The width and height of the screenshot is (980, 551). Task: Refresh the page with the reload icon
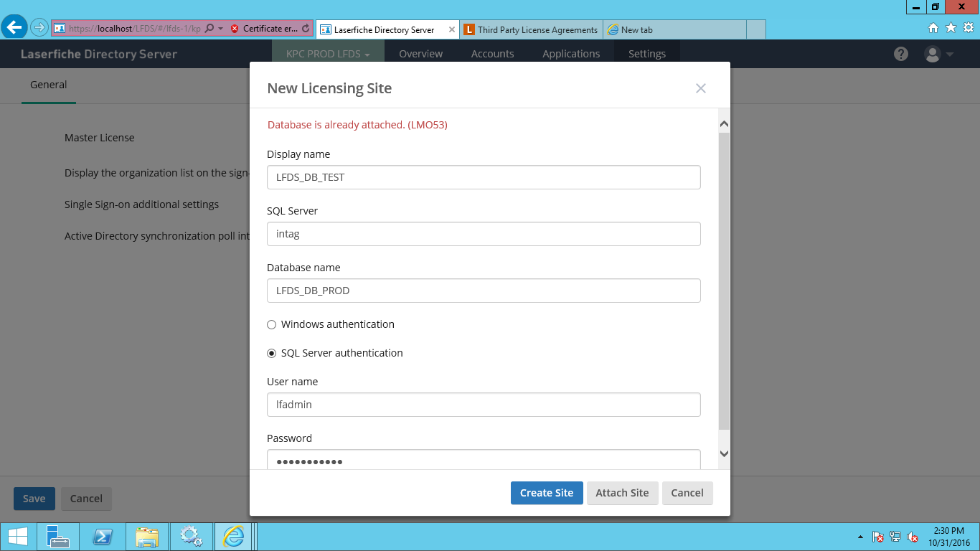306,29
